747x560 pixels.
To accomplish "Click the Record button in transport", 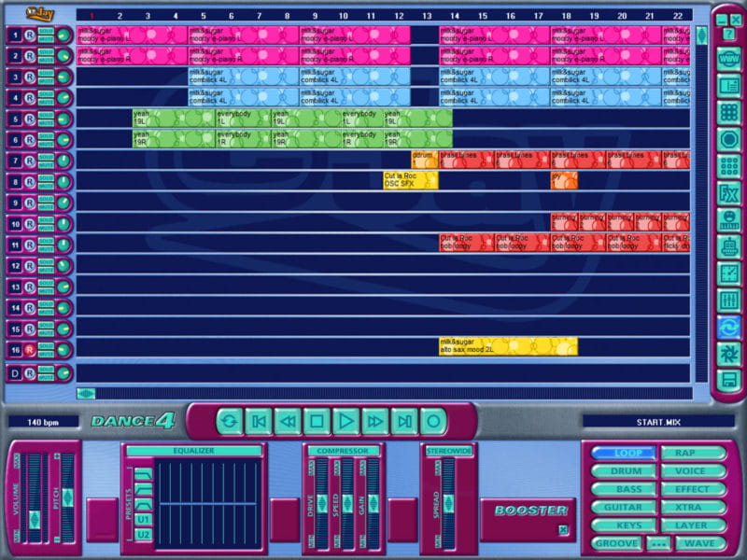I will coord(432,421).
